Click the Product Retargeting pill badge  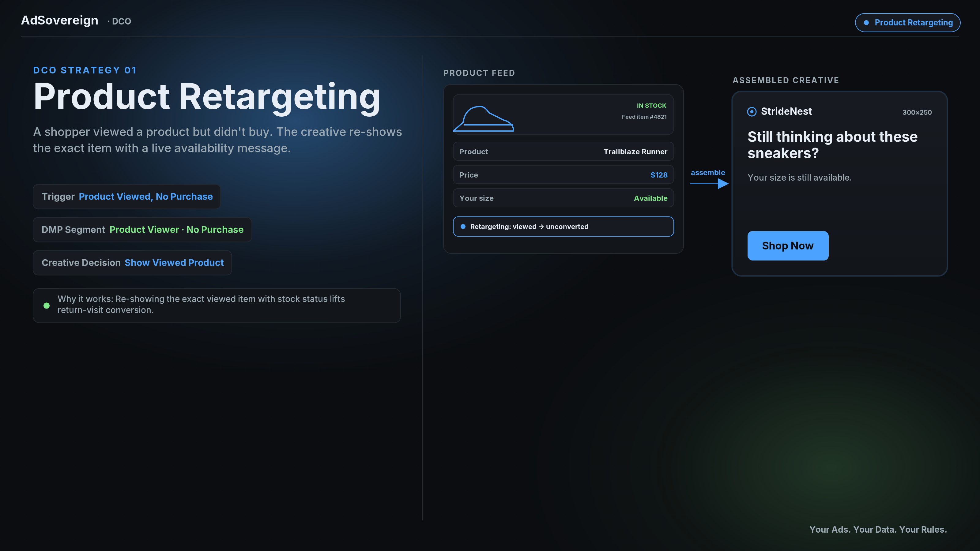coord(907,23)
